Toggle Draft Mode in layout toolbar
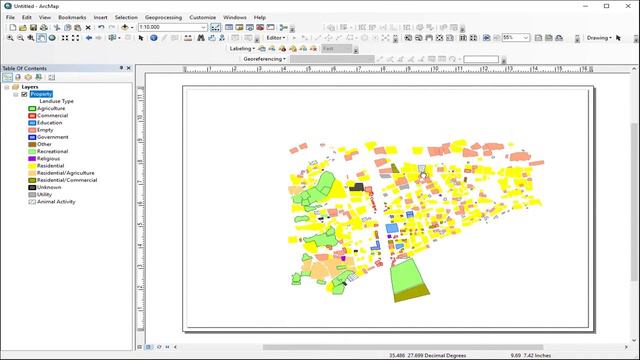The height and width of the screenshot is (360, 640). (538, 38)
